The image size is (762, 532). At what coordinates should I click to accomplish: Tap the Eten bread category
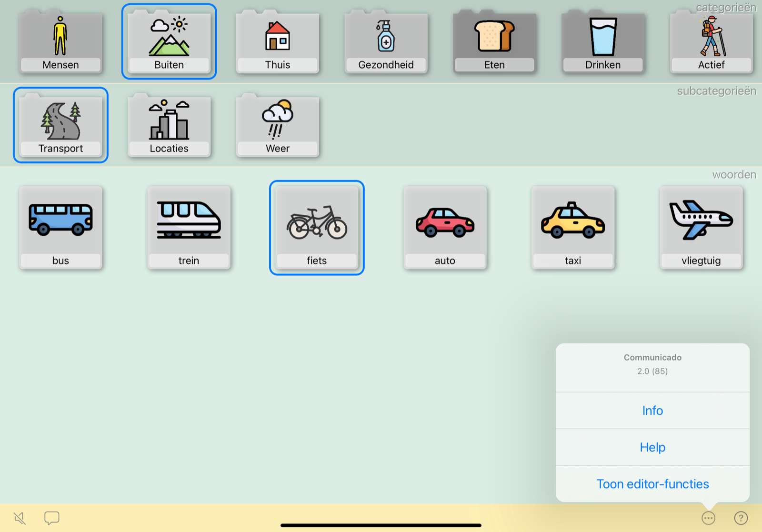(x=494, y=42)
